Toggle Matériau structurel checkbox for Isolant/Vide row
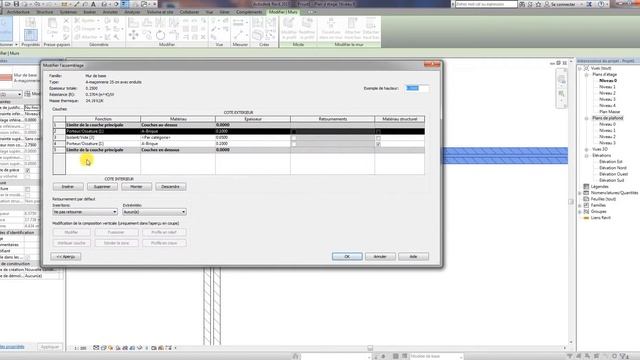This screenshot has width=640, height=360. coord(378,138)
